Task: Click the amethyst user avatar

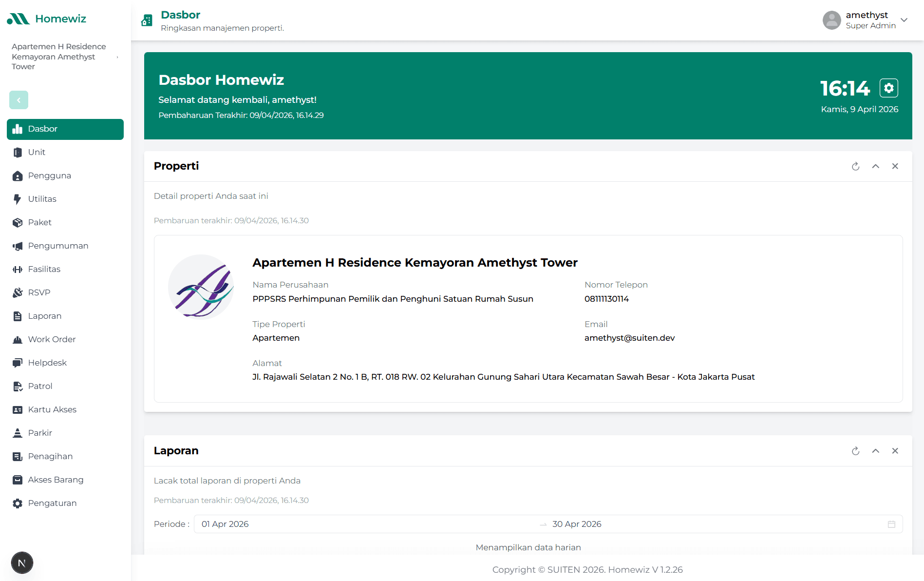Action: pos(832,20)
